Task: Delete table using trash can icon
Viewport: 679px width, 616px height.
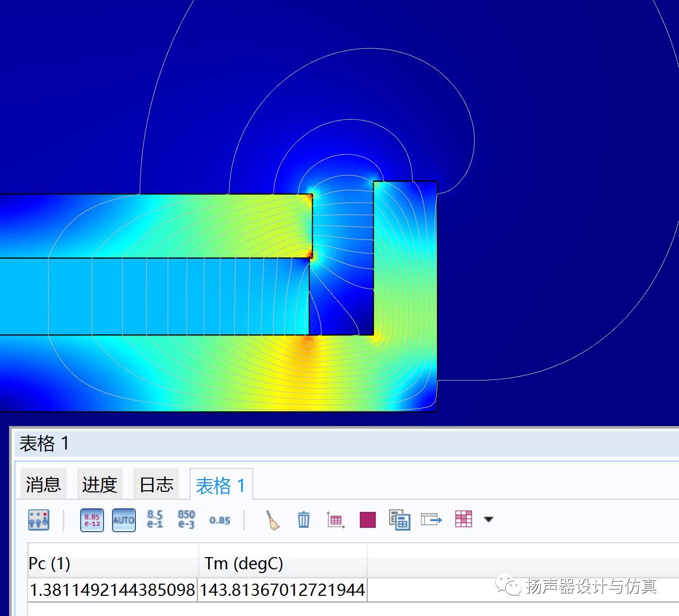Action: (x=304, y=519)
